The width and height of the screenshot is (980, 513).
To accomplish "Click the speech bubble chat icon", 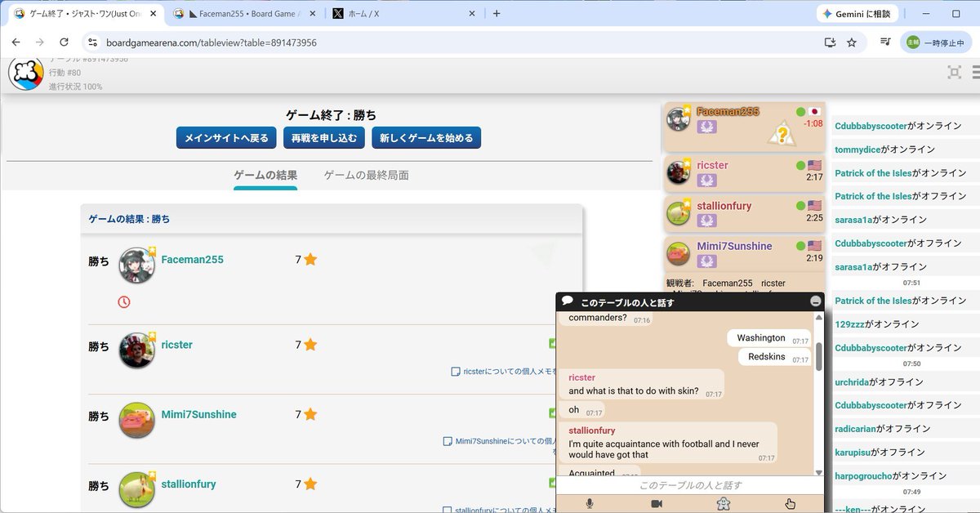I will [x=568, y=301].
